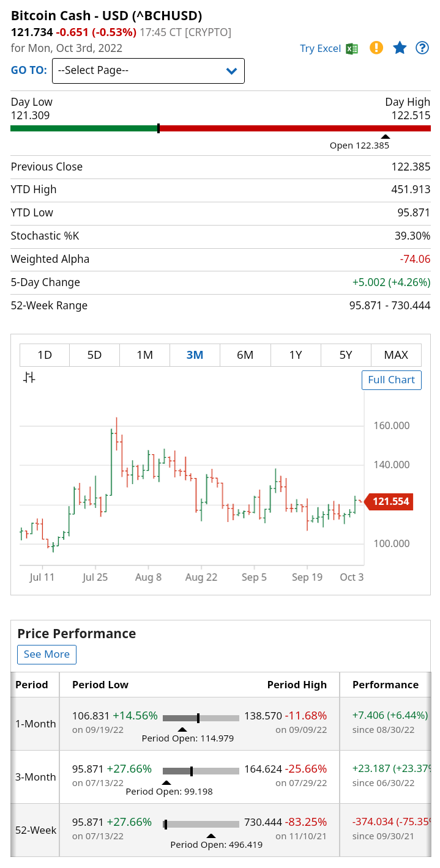The image size is (440, 868).
Task: Click the candlestick near Jul 25
Action: point(96,493)
